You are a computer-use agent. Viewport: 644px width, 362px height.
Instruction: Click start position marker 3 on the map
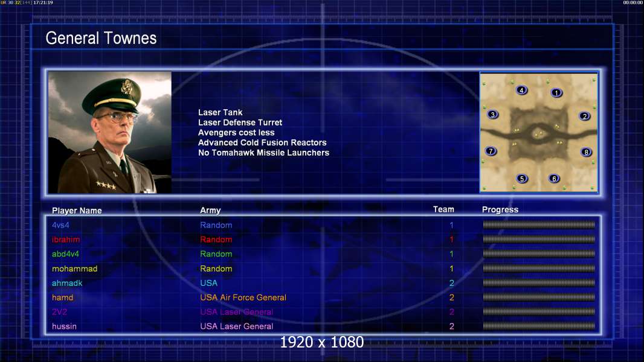492,115
